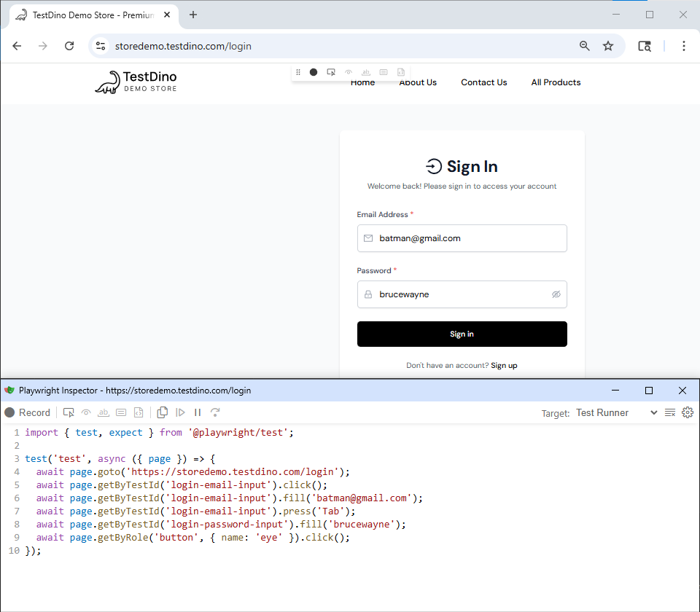
Task: Click the Email Address input field
Action: [x=467, y=238]
